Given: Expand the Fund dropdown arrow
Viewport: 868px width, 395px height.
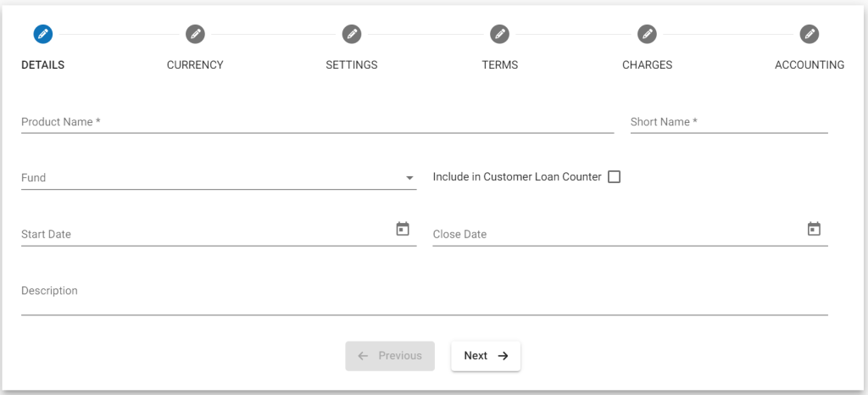Looking at the screenshot, I should point(409,178).
